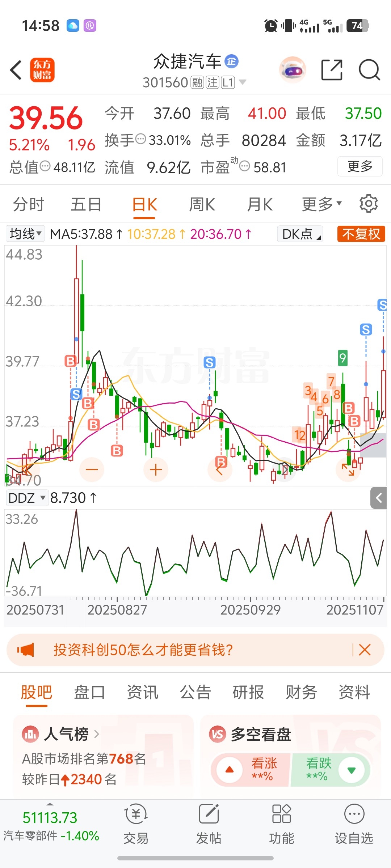391x868 pixels.
Task: Tap 更多 quote details button
Action: (360, 166)
